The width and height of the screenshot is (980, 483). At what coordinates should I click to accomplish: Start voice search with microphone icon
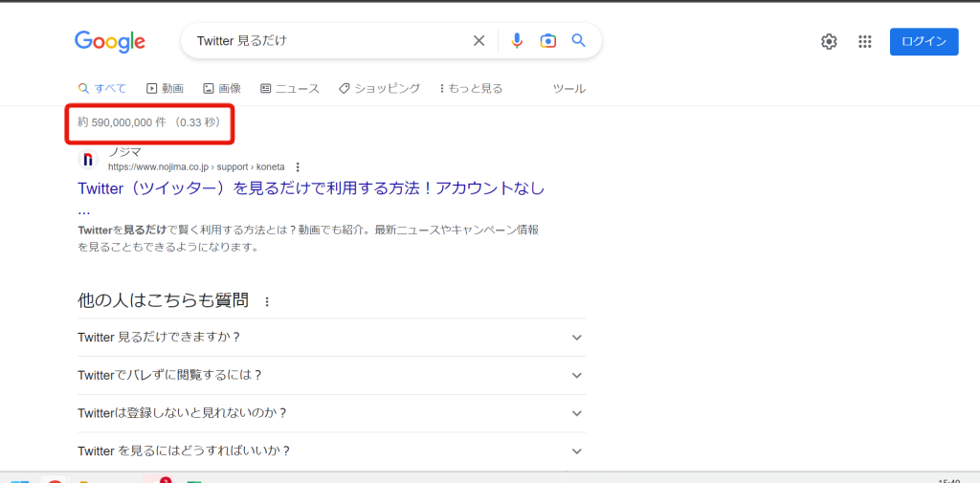click(516, 40)
